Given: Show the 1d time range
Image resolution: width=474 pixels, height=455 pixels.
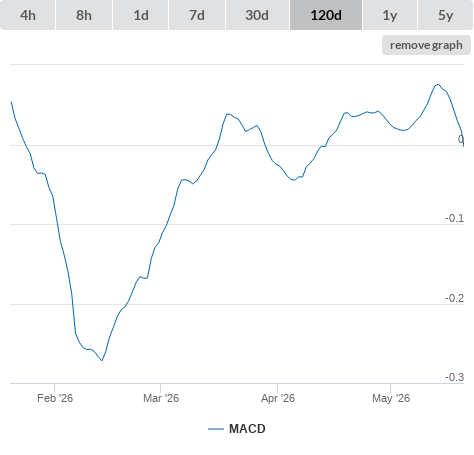Looking at the screenshot, I should coord(141,15).
